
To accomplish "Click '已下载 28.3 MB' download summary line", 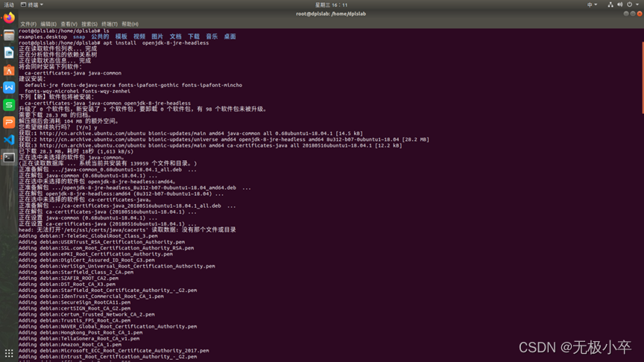I will (76, 151).
